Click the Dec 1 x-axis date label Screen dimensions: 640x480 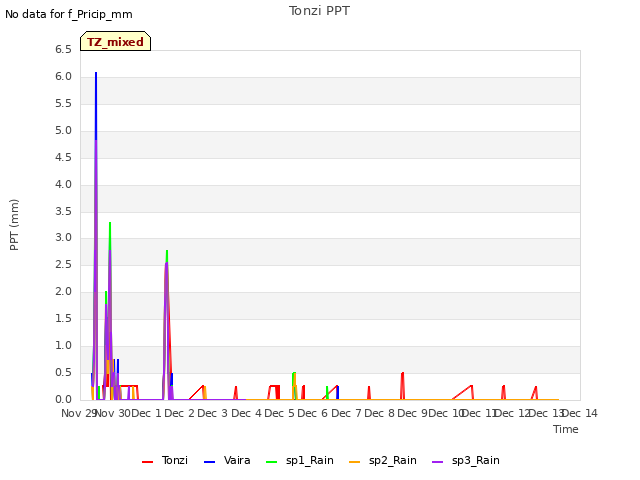pos(147,413)
